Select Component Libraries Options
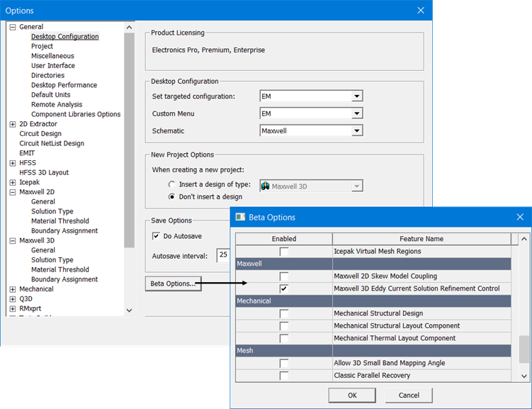The image size is (532, 409). coord(76,114)
